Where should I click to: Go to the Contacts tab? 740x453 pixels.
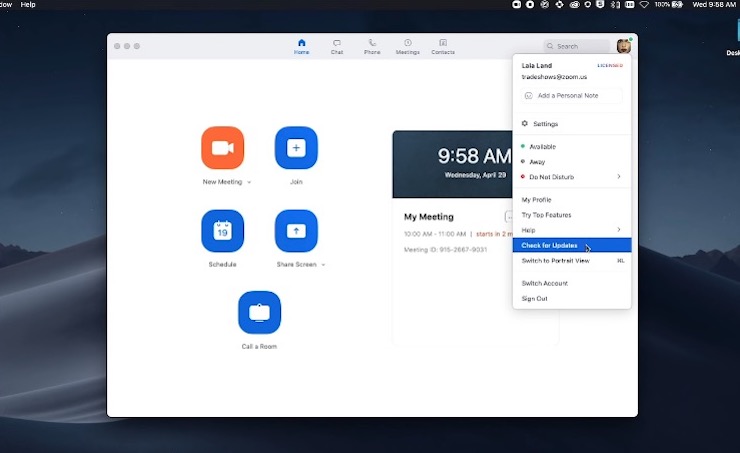(443, 46)
